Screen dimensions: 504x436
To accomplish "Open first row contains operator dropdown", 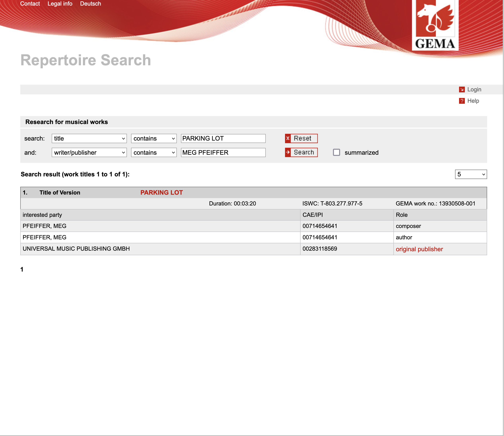I will click(x=154, y=139).
